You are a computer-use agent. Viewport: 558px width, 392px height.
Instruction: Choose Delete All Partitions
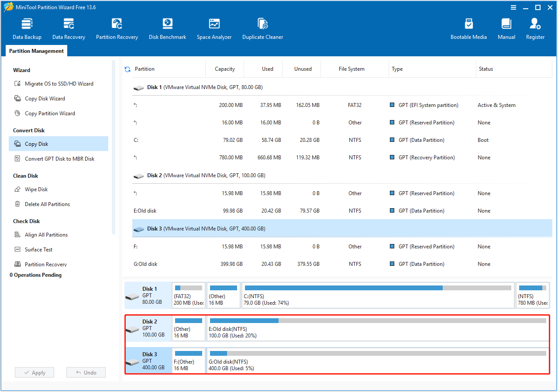point(59,204)
